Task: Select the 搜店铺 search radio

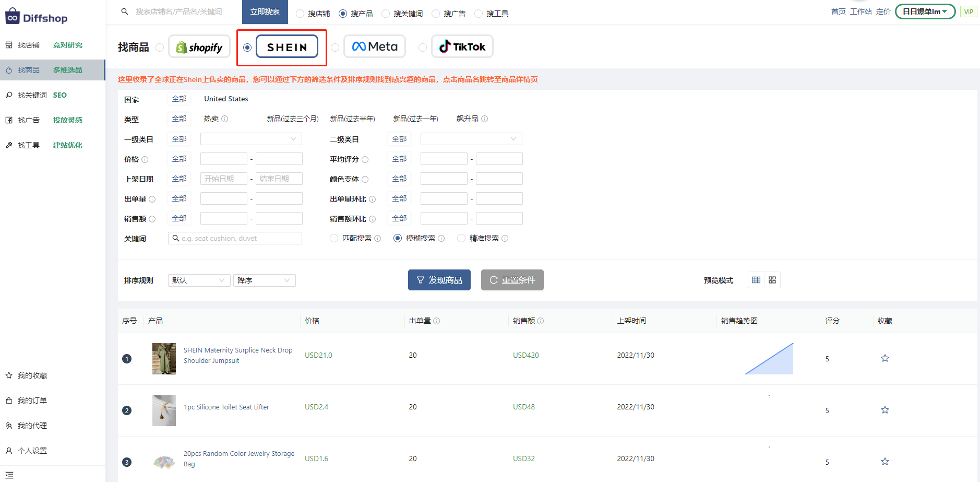Action: [300, 14]
